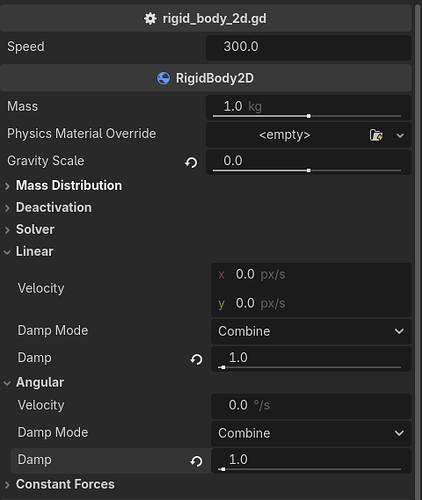Revert the Linear Damp value
422x500 pixels.
(196, 359)
